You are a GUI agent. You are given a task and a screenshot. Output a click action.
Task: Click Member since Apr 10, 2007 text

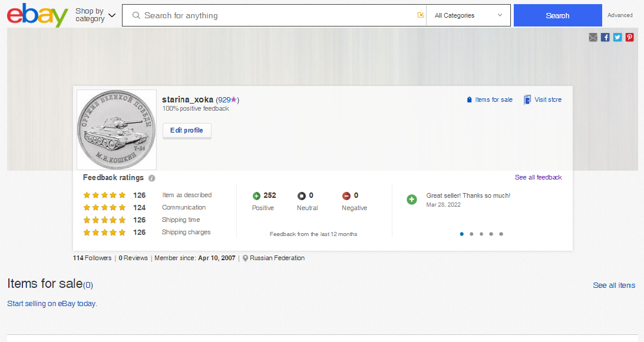tap(194, 258)
